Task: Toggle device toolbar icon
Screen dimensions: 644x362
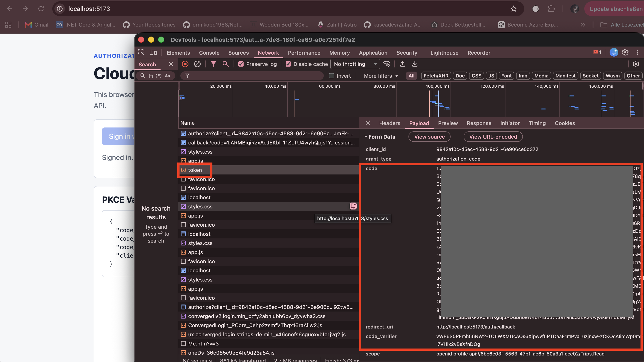Action: [x=153, y=52]
